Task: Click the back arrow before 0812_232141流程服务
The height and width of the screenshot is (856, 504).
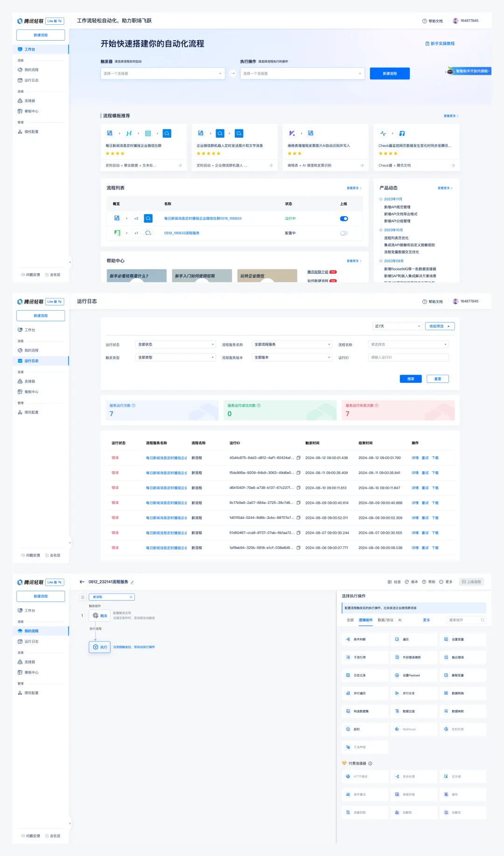Action: [82, 582]
